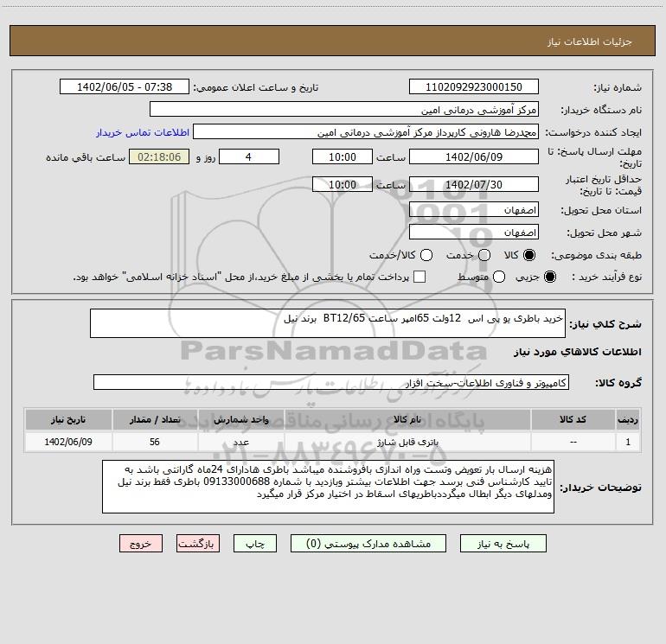The width and height of the screenshot is (666, 644).
Task: Click the اطلاعات کالاهای مورد نیاز heading
Action: [577, 352]
